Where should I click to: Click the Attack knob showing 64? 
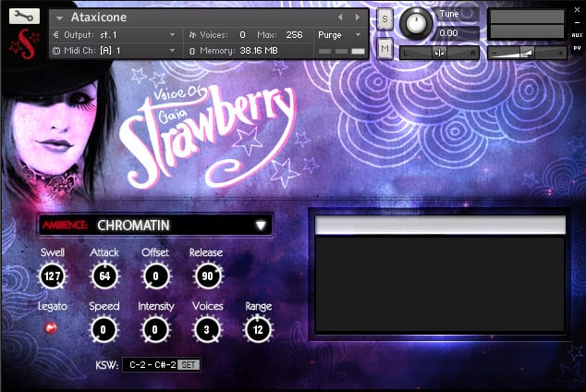point(104,276)
